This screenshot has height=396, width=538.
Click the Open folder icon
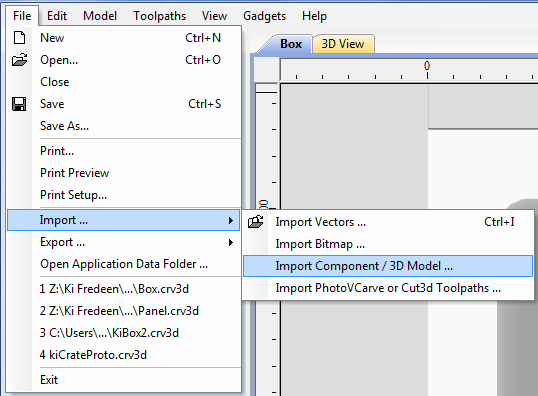tap(19, 60)
